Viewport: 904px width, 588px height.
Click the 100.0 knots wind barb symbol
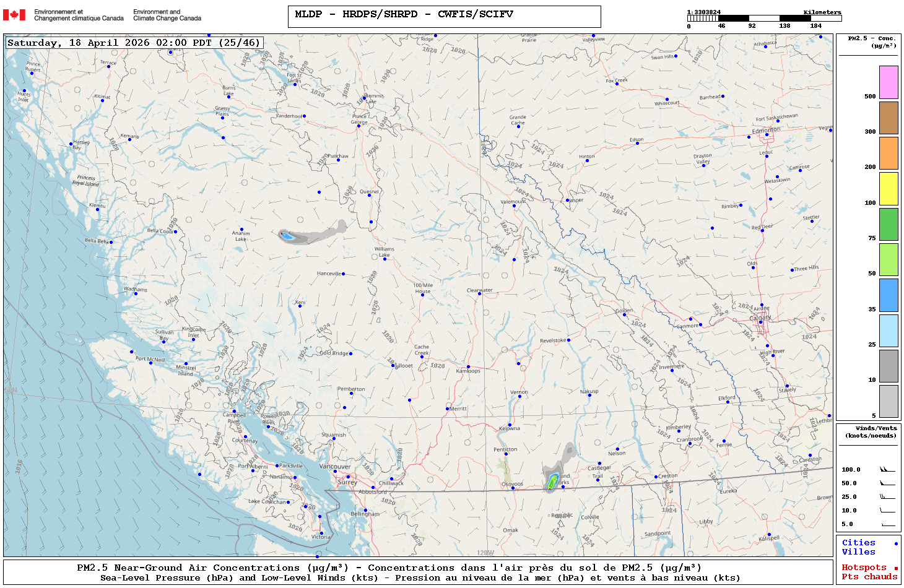pos(887,470)
